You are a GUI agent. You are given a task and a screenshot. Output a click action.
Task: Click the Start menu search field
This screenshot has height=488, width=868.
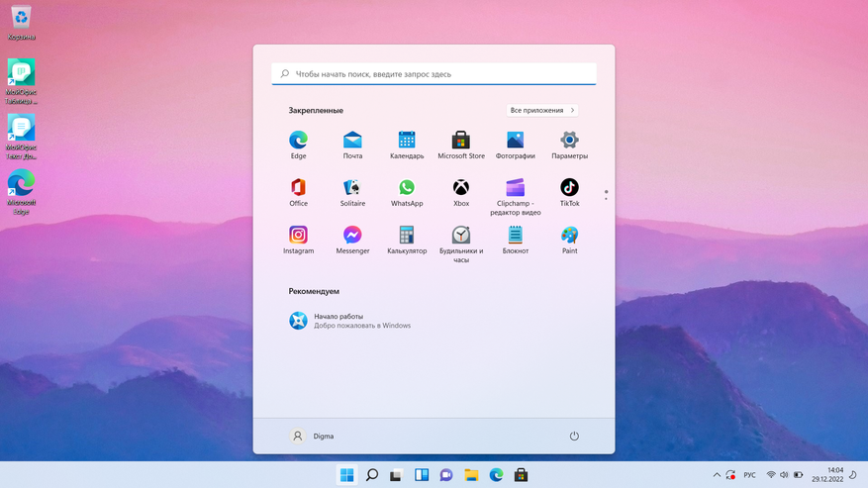pyautogui.click(x=434, y=73)
